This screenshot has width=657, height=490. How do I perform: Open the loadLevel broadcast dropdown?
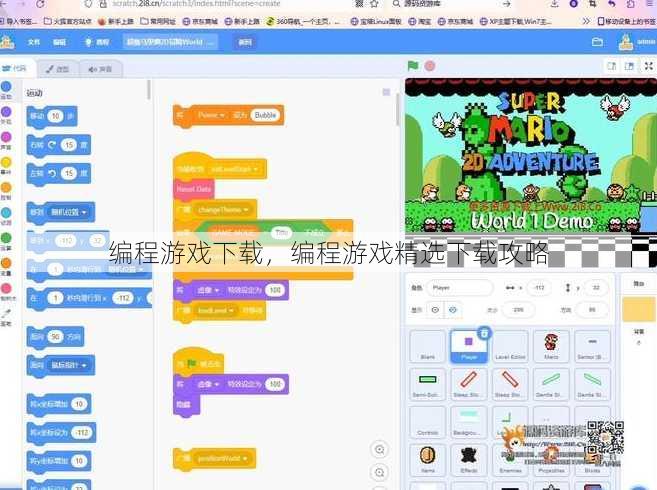pyautogui.click(x=216, y=311)
